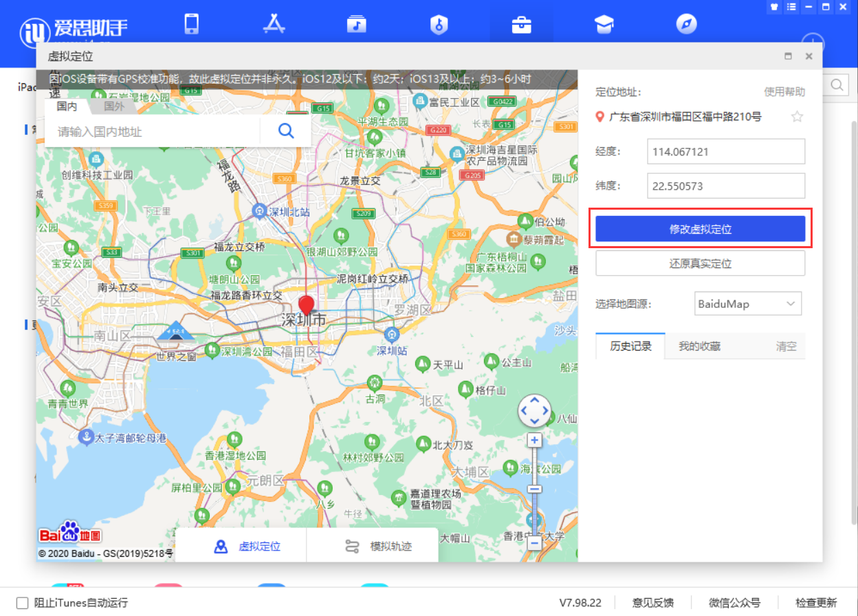Switch to the 国外 overseas tab

pos(114,107)
